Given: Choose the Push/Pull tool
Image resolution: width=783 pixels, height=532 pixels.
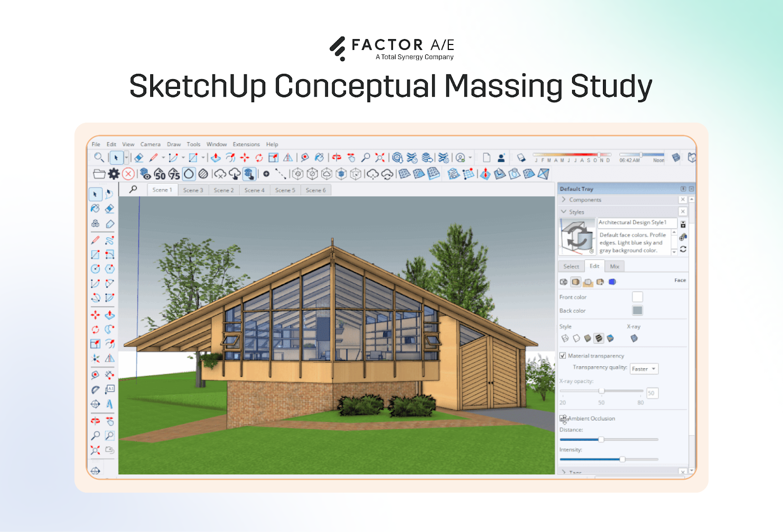Looking at the screenshot, I should 215,158.
